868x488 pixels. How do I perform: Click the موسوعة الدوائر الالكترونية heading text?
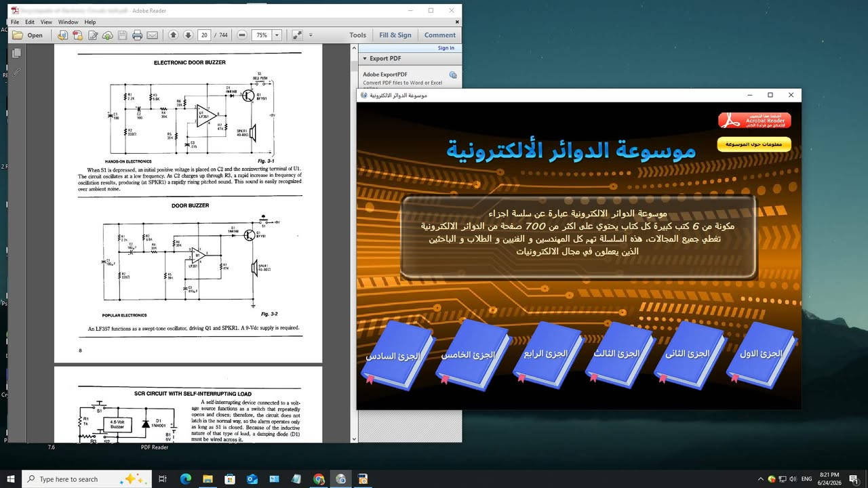click(x=570, y=150)
